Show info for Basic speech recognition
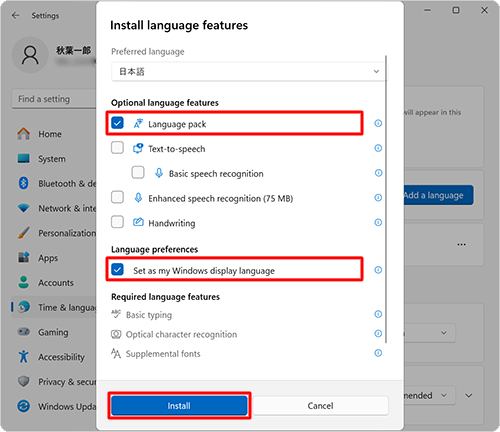 tap(378, 173)
